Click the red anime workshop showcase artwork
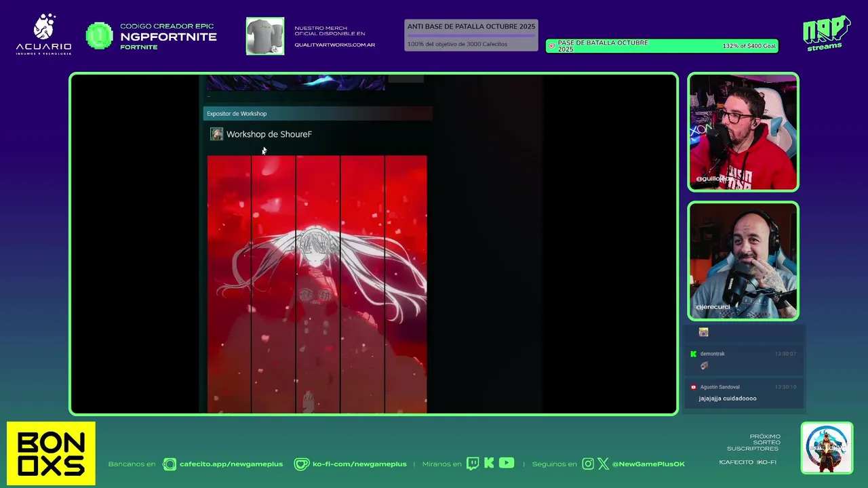Viewport: 868px width, 488px height. 317,284
